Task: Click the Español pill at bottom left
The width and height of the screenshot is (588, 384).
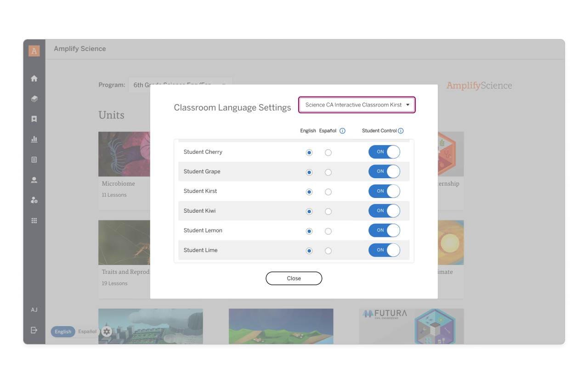Action: (x=87, y=332)
